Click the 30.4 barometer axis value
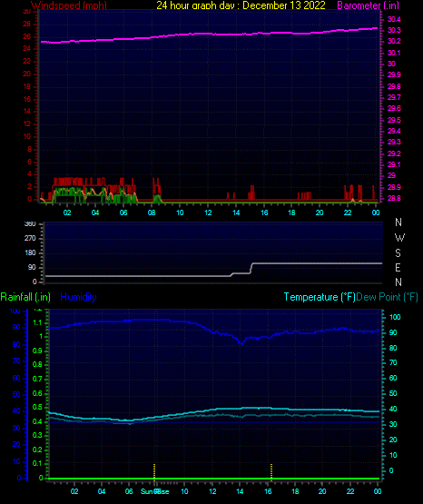This screenshot has width=423, height=504. (x=394, y=19)
